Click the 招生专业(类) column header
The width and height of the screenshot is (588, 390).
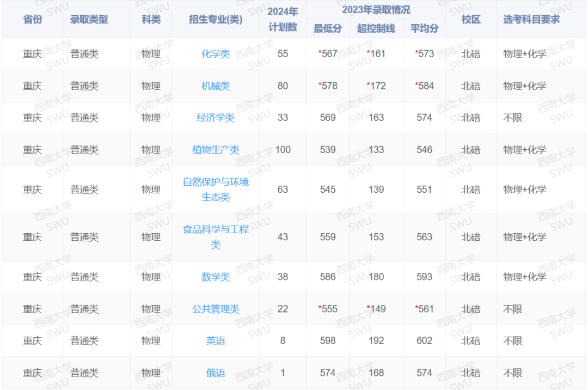click(216, 19)
